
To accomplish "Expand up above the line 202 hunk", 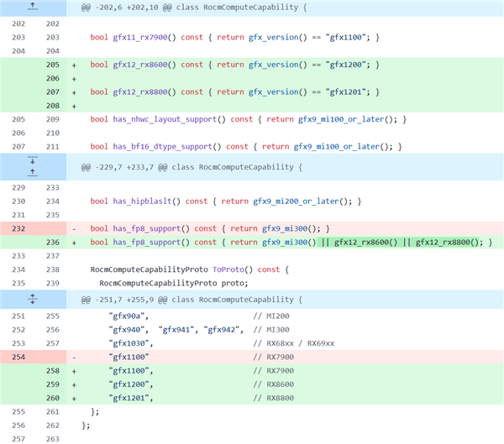I will [33, 7].
